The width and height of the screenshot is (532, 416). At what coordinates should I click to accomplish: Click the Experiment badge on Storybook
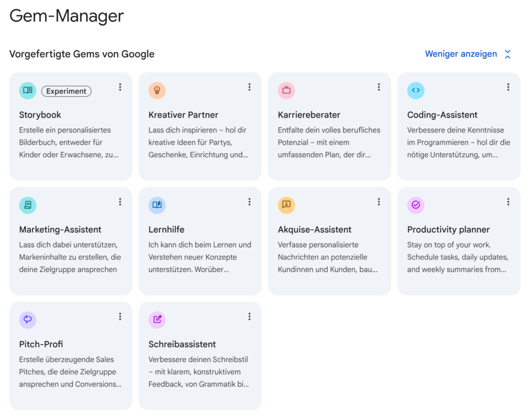tap(66, 92)
